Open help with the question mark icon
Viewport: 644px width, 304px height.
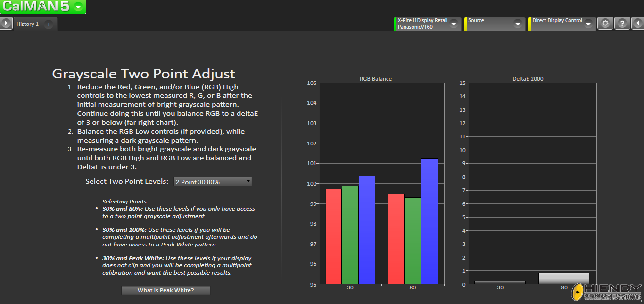622,23
